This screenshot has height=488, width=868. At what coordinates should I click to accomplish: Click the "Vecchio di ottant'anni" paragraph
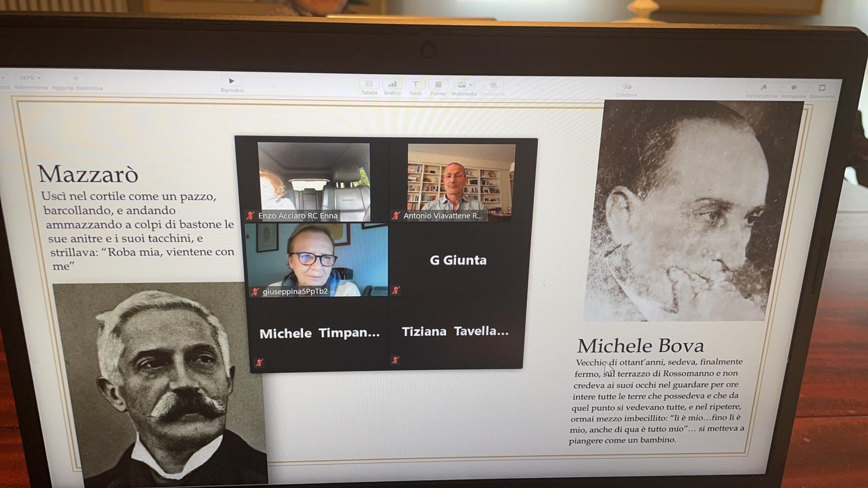click(x=658, y=401)
